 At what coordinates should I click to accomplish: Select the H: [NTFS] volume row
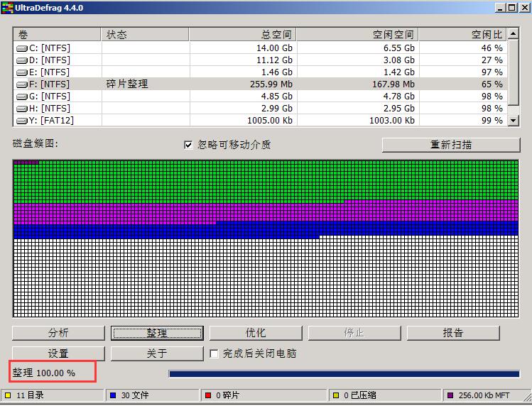point(260,109)
